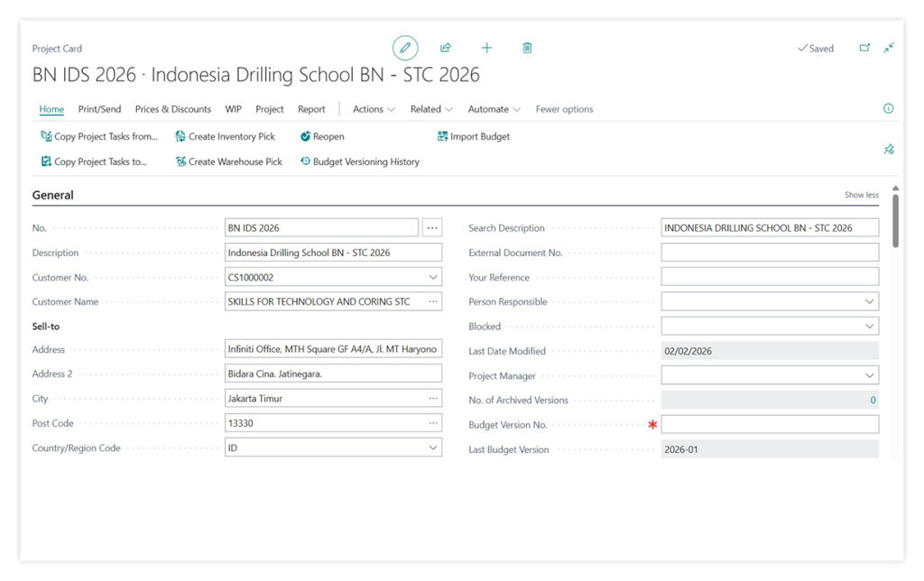Click Copy Project Tasks to icon
Image resolution: width=924 pixels, height=581 pixels.
point(46,161)
